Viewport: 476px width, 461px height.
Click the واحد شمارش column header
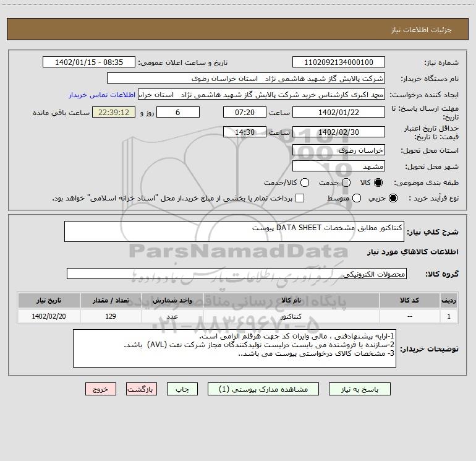[x=172, y=301]
